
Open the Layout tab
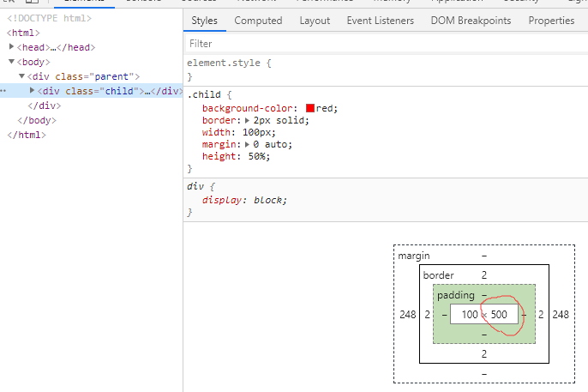314,21
